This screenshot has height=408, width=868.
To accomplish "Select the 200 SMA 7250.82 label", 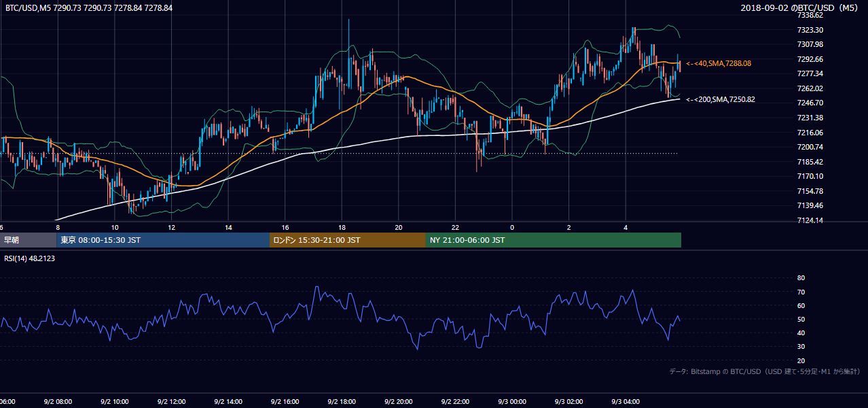I will [721, 99].
